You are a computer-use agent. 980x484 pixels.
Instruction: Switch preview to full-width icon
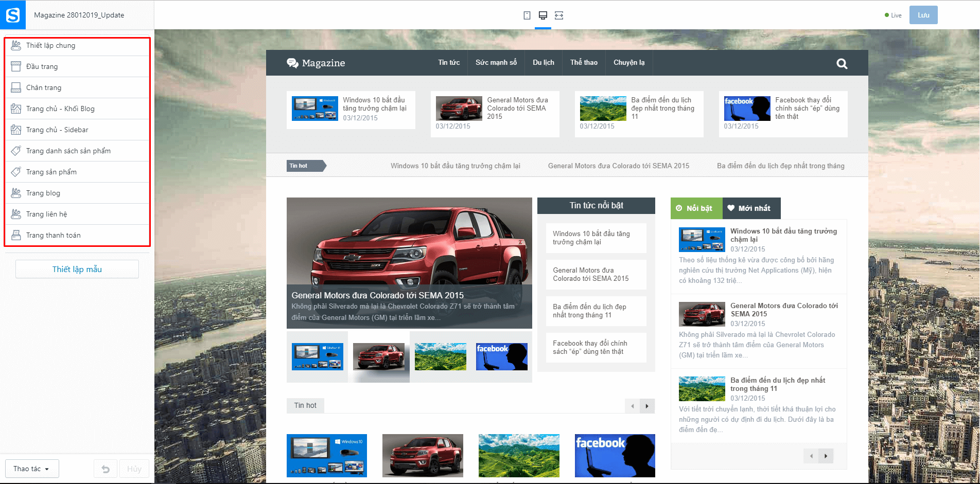(559, 15)
